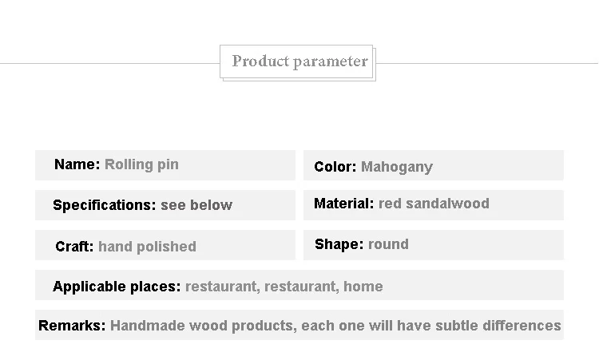Click the 'red sandalwood' value text
599x364 pixels.
click(434, 204)
